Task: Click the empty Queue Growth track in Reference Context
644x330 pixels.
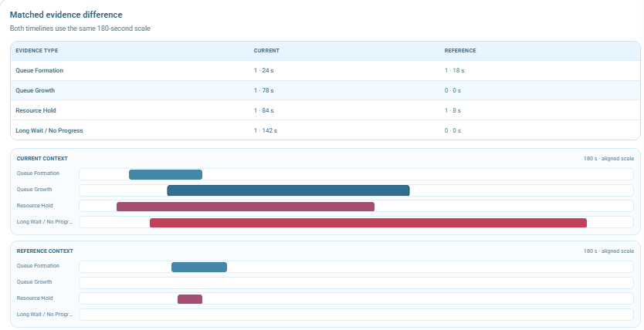Action: [x=357, y=283]
